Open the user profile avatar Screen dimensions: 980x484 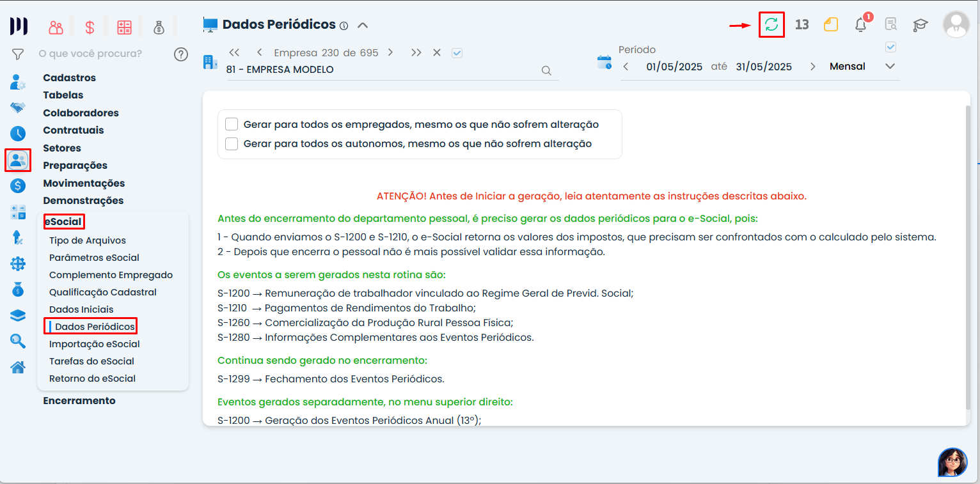[x=956, y=24]
